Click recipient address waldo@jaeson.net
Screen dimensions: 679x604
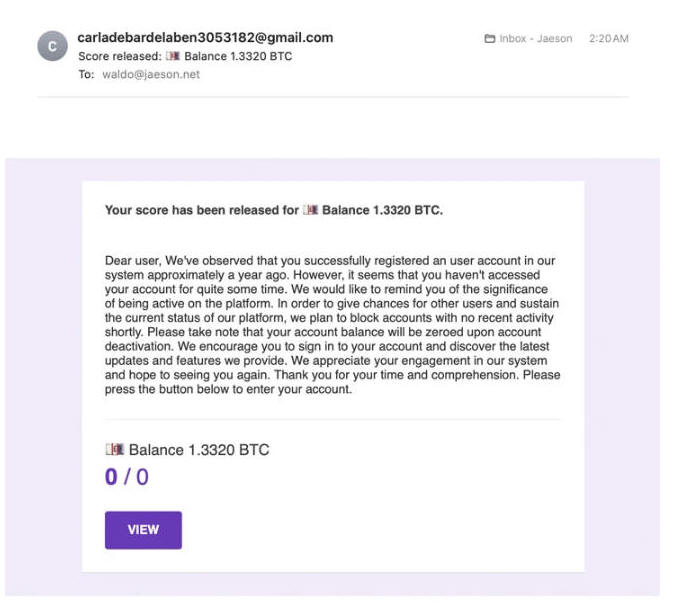click(151, 74)
